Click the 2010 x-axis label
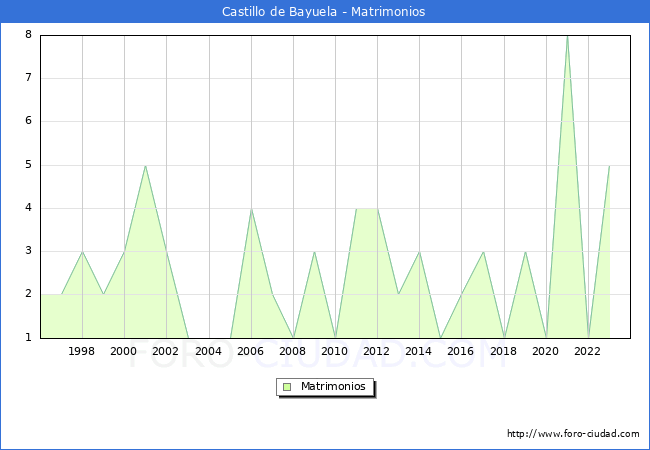The image size is (650, 450). [335, 351]
